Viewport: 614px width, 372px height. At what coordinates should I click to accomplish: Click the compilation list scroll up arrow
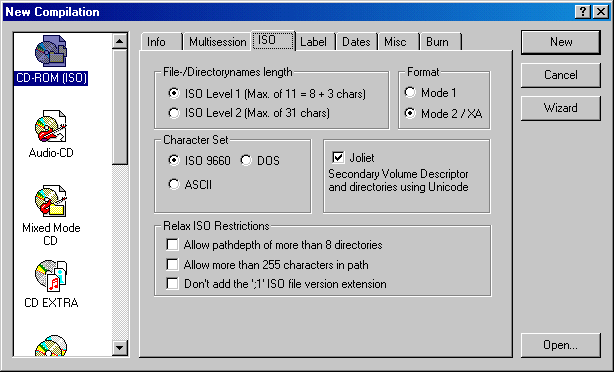(x=120, y=41)
